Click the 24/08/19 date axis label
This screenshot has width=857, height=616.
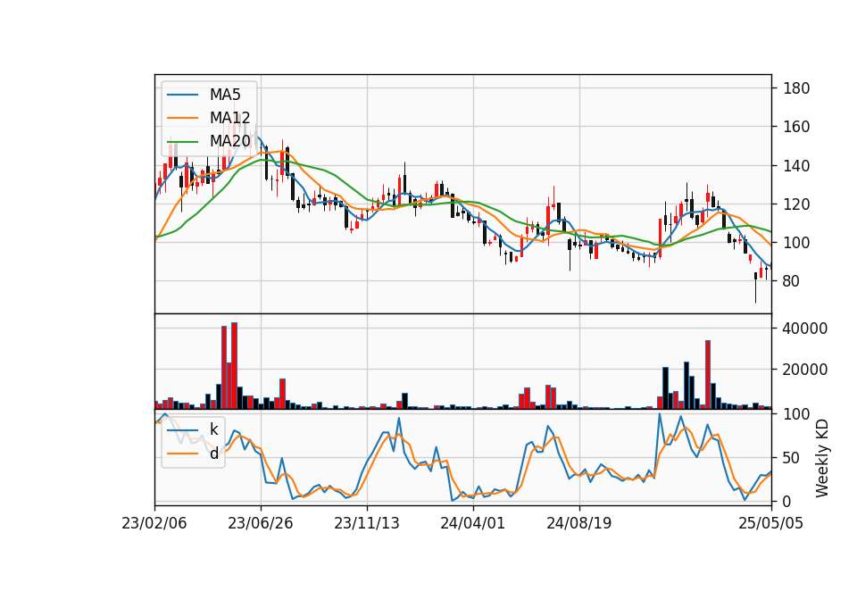click(579, 524)
